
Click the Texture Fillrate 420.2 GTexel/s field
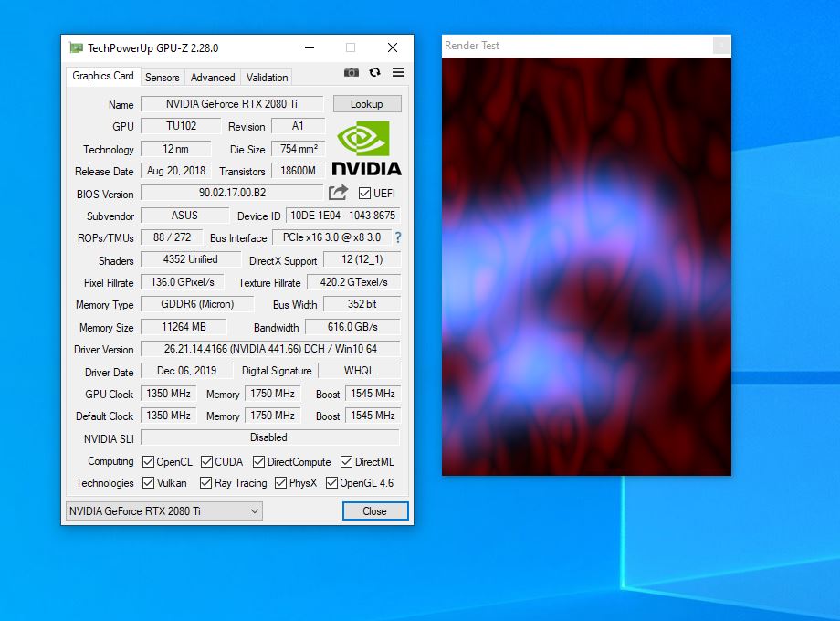click(x=353, y=282)
